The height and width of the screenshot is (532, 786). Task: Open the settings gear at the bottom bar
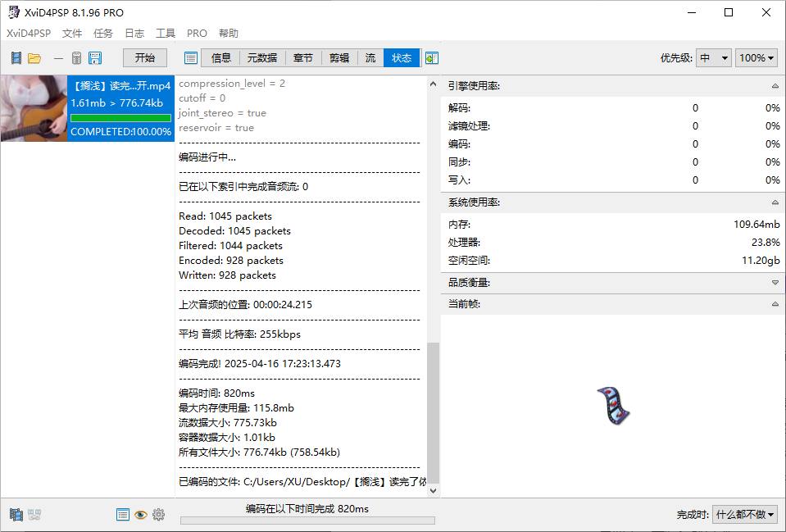(x=159, y=515)
